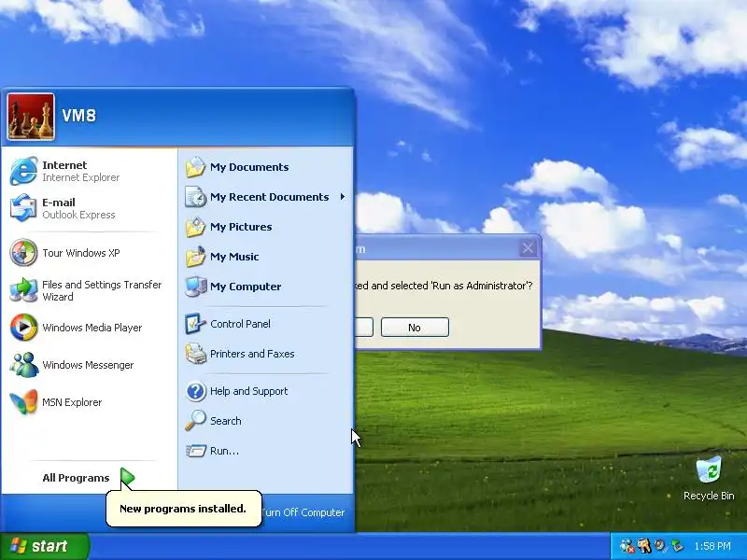Click the "Help and Support" label

pyautogui.click(x=248, y=391)
